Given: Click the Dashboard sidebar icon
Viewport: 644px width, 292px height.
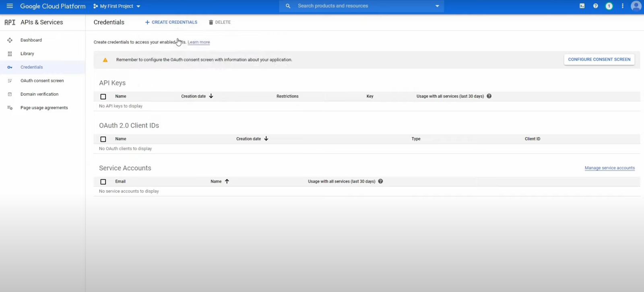Looking at the screenshot, I should click(x=10, y=40).
